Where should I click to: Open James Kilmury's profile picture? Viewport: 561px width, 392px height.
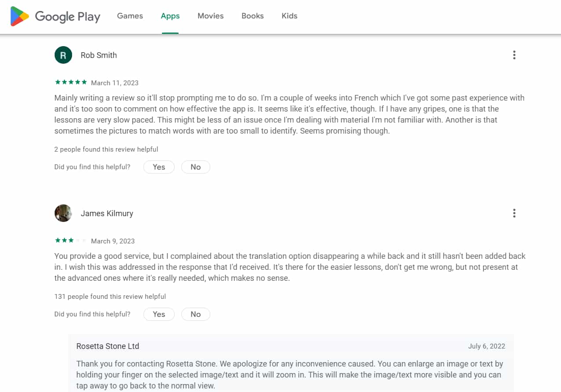coord(63,213)
